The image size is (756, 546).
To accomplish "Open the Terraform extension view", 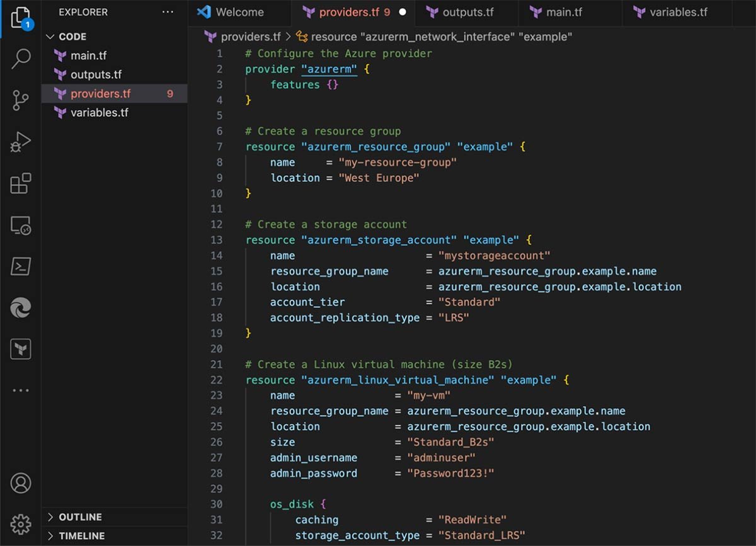I will click(21, 349).
